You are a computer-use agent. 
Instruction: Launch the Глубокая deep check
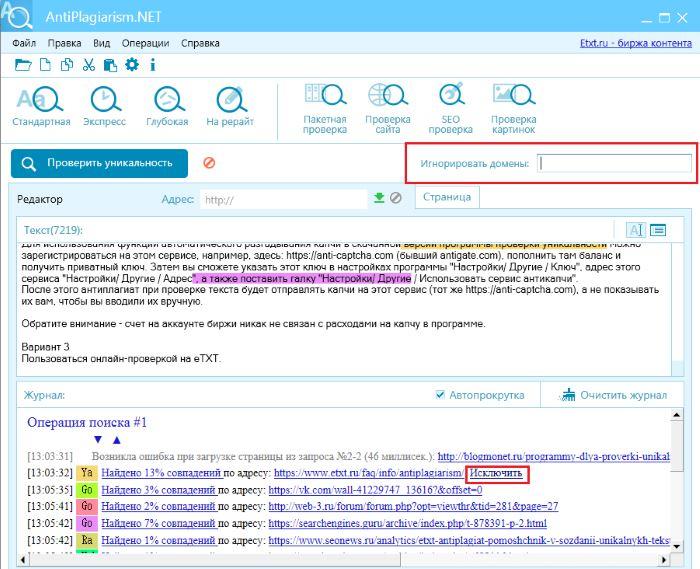click(167, 106)
